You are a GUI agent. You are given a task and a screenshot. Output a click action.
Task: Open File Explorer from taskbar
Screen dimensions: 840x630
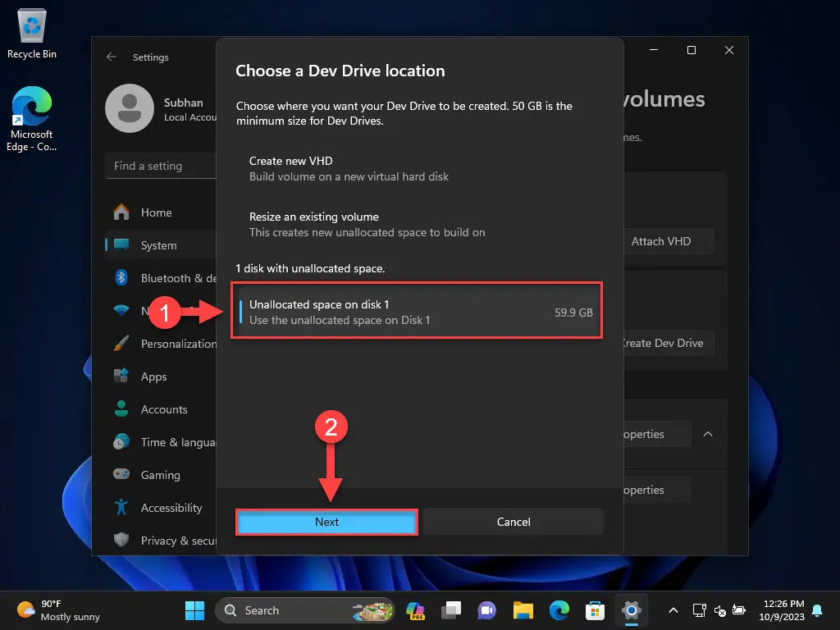523,610
